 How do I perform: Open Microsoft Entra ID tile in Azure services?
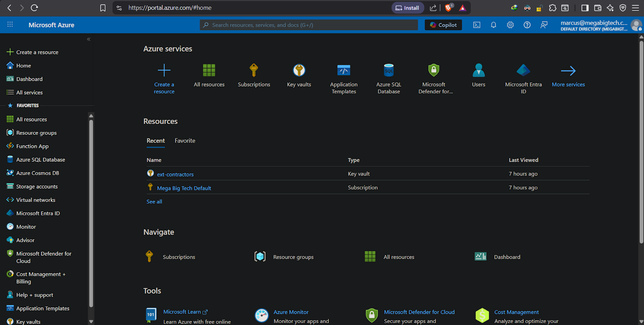(523, 79)
